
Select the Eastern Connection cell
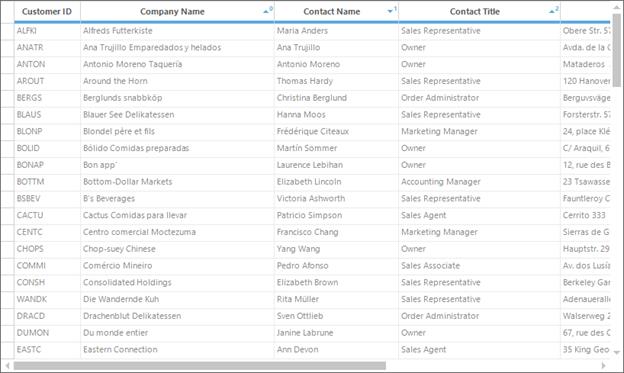coord(177,350)
